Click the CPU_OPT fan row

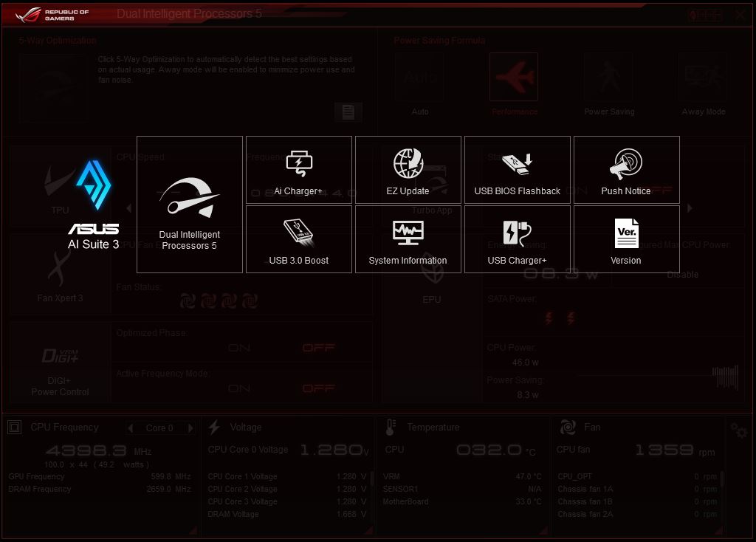(x=637, y=476)
